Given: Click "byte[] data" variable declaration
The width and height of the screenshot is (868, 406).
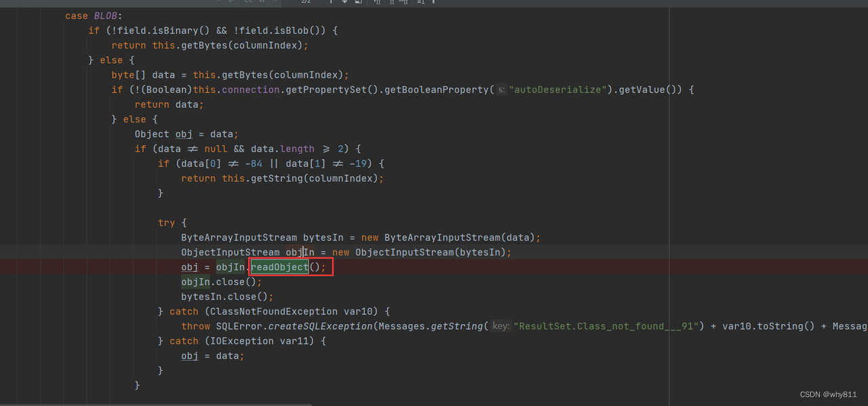Looking at the screenshot, I should click(144, 75).
